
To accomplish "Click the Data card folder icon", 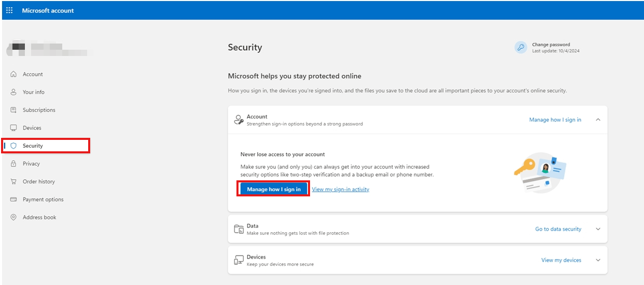I will [239, 229].
